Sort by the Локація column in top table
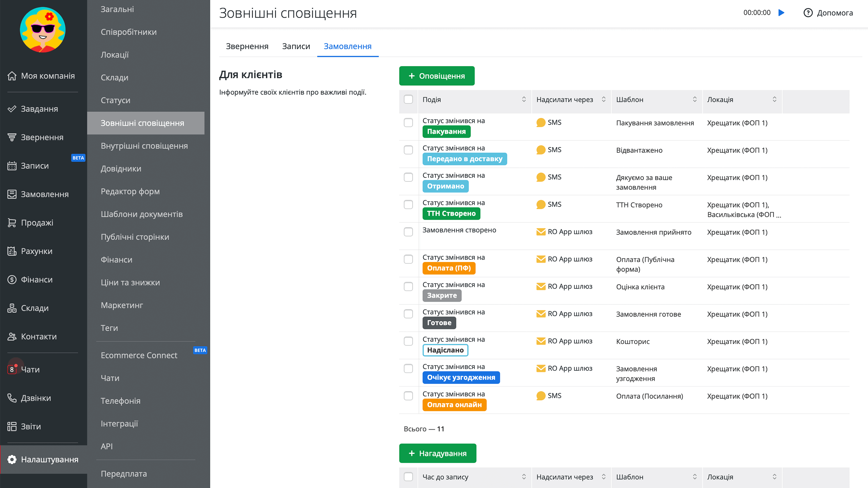This screenshot has height=488, width=868. [774, 99]
